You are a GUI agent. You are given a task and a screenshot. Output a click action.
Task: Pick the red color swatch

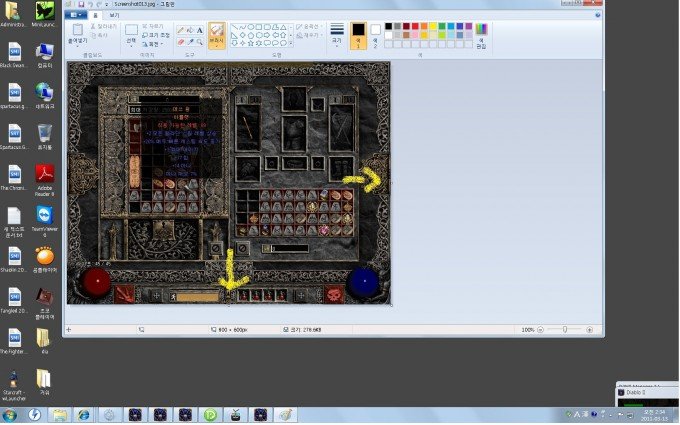[x=415, y=26]
